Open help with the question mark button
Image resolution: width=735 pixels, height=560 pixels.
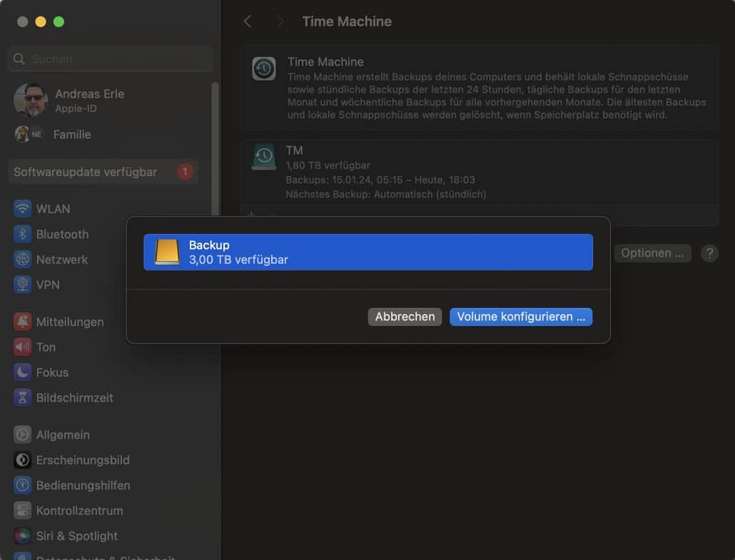coord(709,253)
